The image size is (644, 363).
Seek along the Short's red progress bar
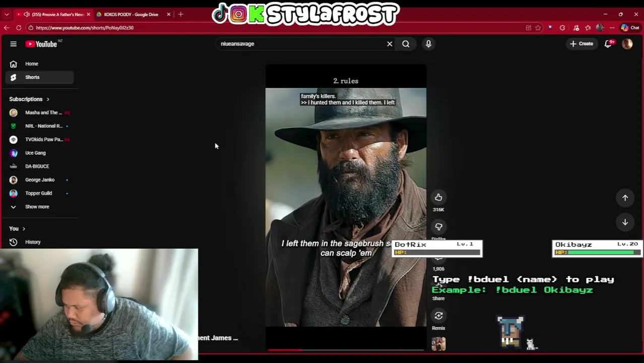click(346, 349)
